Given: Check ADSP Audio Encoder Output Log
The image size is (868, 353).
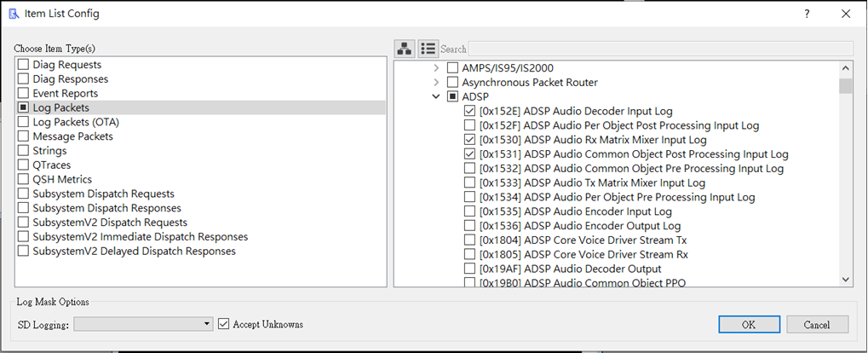Looking at the screenshot, I should point(470,226).
